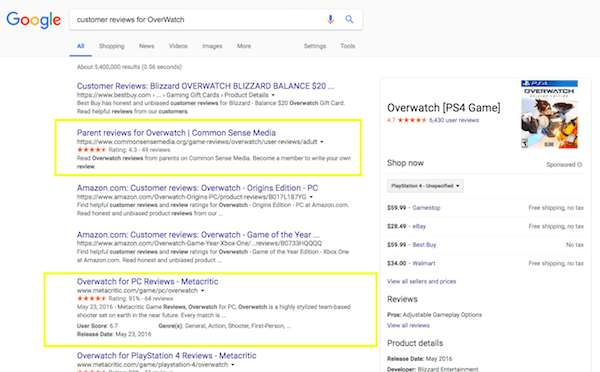This screenshot has width=600, height=372.
Task: Start voice search with microphone icon
Action: (331, 20)
